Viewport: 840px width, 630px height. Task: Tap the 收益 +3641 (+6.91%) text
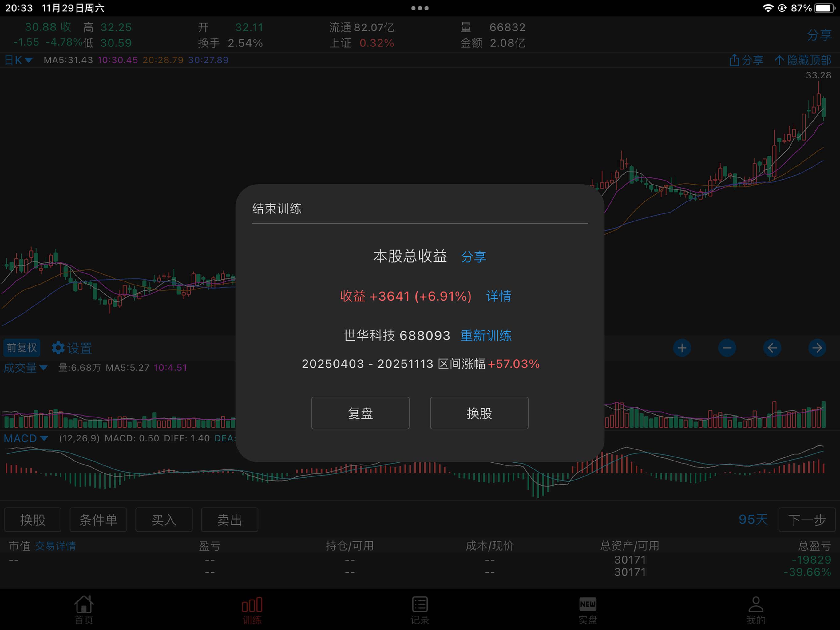(x=406, y=296)
